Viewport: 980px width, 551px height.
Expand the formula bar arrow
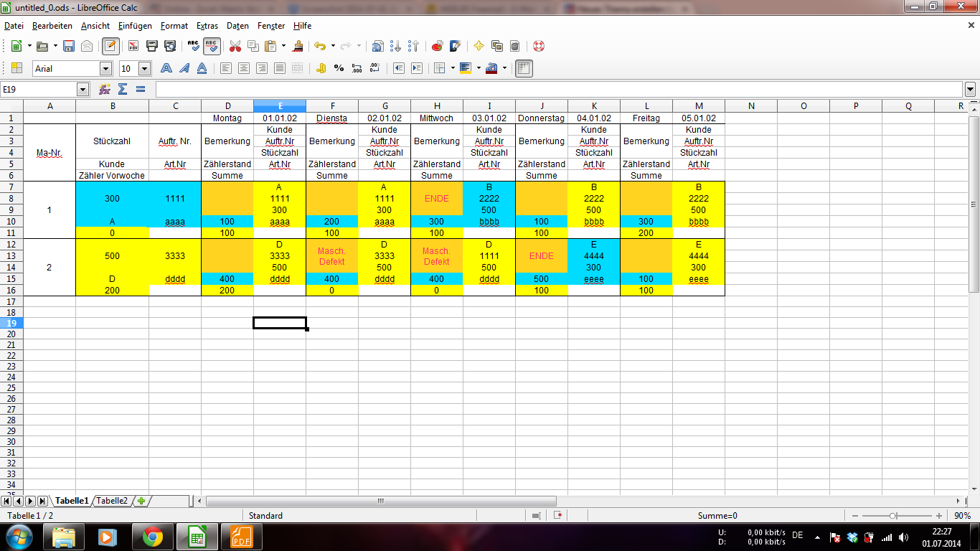971,90
